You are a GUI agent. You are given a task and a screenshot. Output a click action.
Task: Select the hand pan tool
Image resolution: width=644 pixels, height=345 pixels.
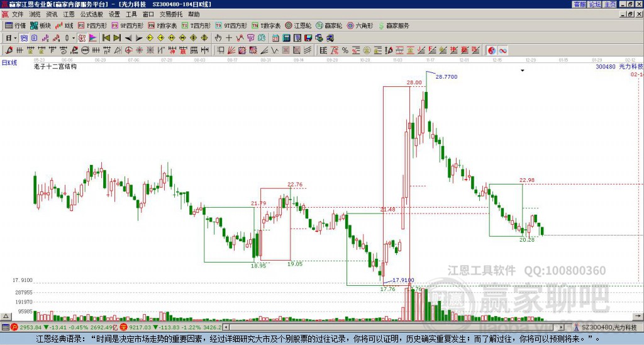click(218, 38)
